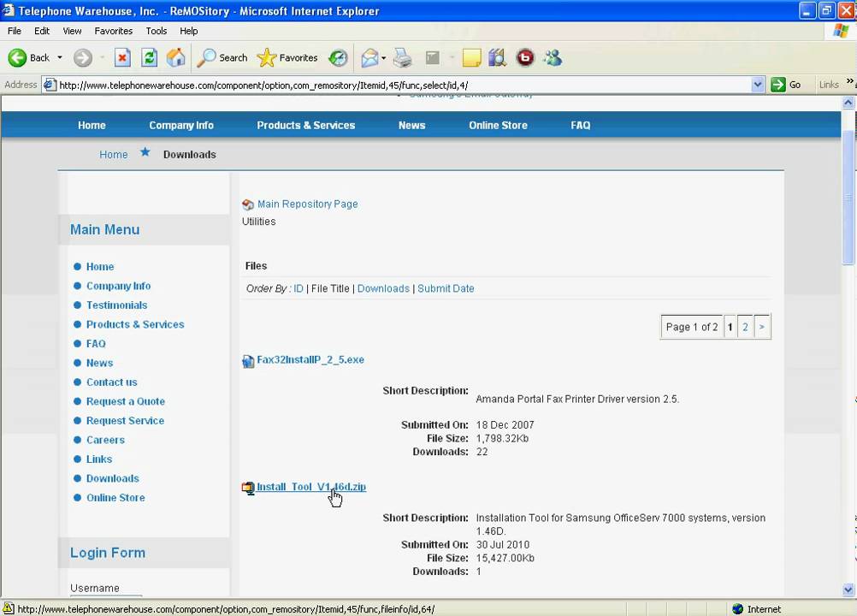Click the Mail envelope toolbar icon
The height and width of the screenshot is (616, 857).
click(x=370, y=57)
